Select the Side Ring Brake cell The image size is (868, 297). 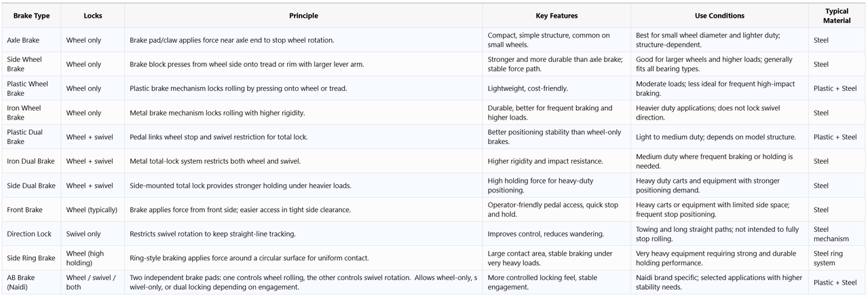(31, 258)
